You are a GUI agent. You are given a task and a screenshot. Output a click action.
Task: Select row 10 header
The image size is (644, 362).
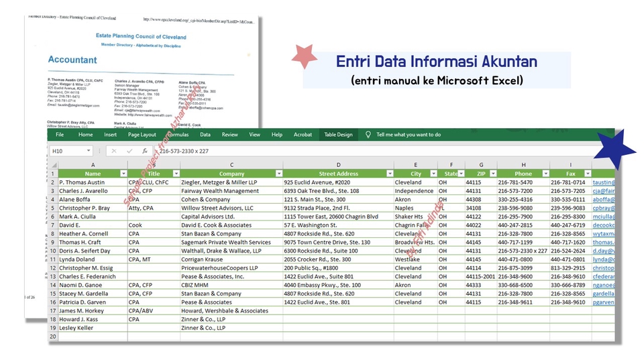(52, 251)
